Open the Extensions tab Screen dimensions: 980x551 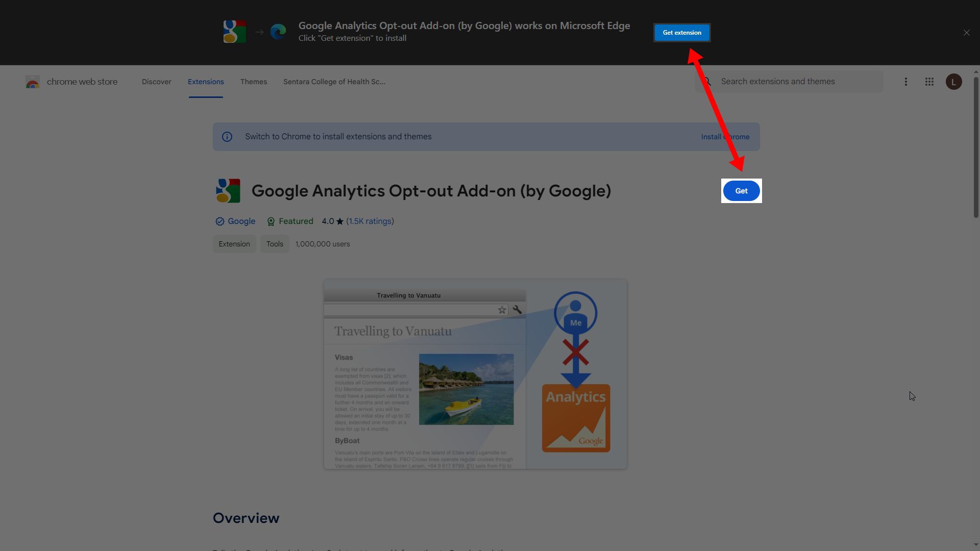(206, 82)
